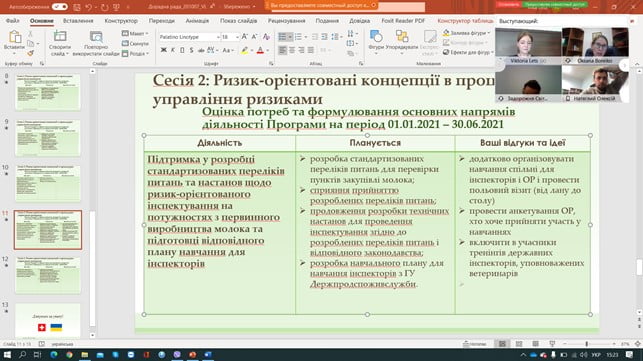Open the Упорядкувати arrange menu
This screenshot has width=643, height=361.
coord(402,40)
